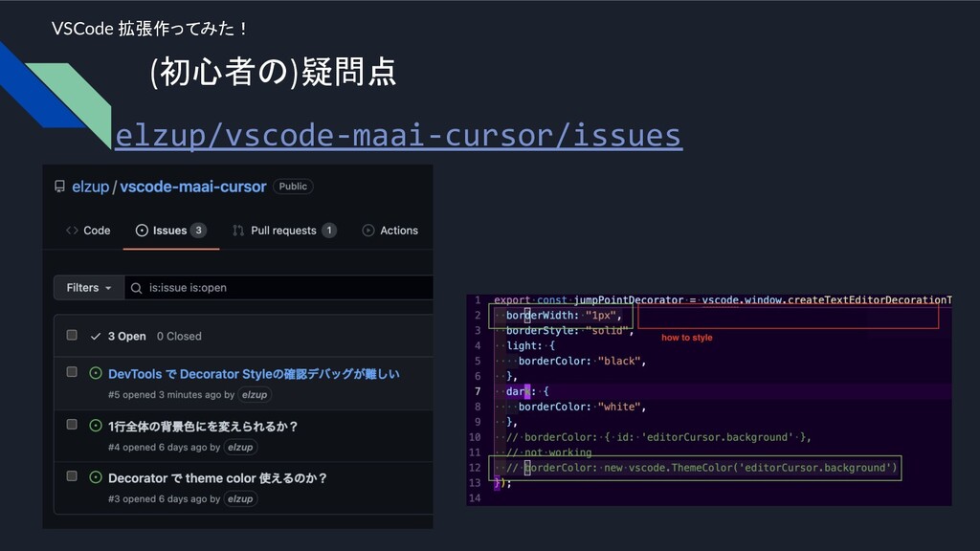Click the Issues circle-dot tab icon
This screenshot has width=980, height=551.
[x=142, y=231]
